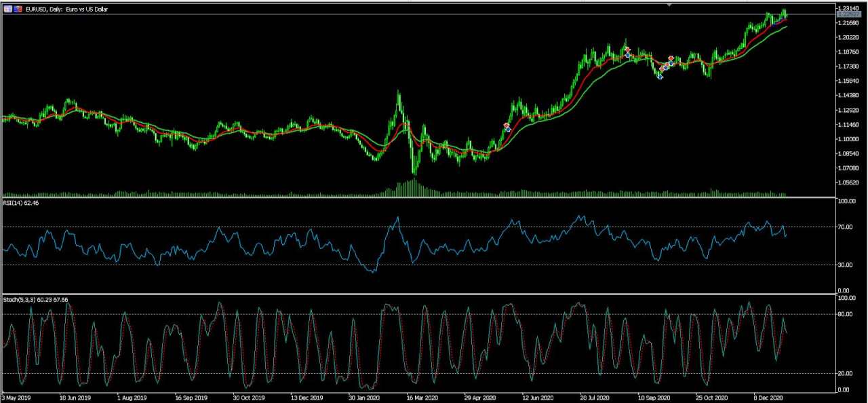868x403 pixels.
Task: Click the '16 Sep 2019' date label
Action: click(190, 398)
